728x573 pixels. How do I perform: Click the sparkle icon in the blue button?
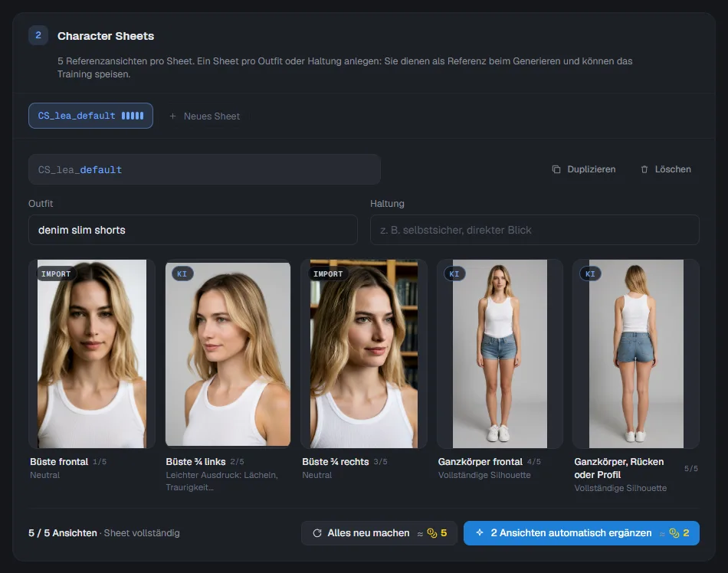point(480,532)
